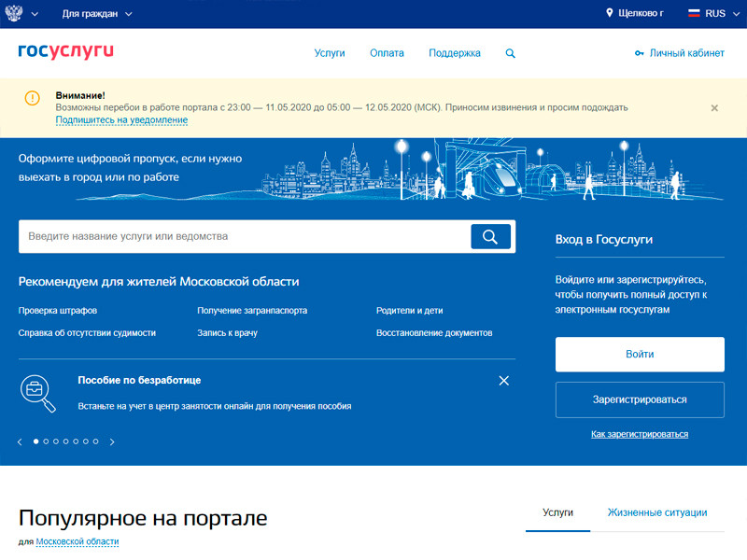Select the second carousel dot indicator
The height and width of the screenshot is (560, 747).
coord(46,441)
